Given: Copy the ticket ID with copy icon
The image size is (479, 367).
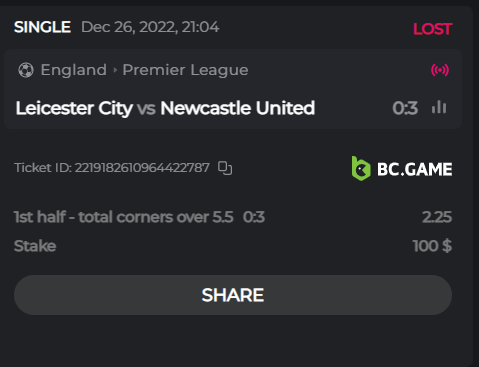Looking at the screenshot, I should (225, 168).
